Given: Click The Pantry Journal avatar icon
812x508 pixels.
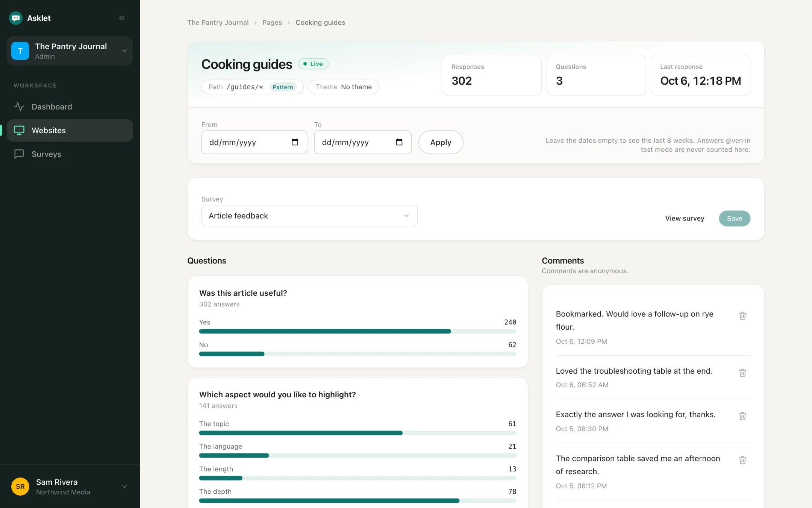Looking at the screenshot, I should point(20,51).
